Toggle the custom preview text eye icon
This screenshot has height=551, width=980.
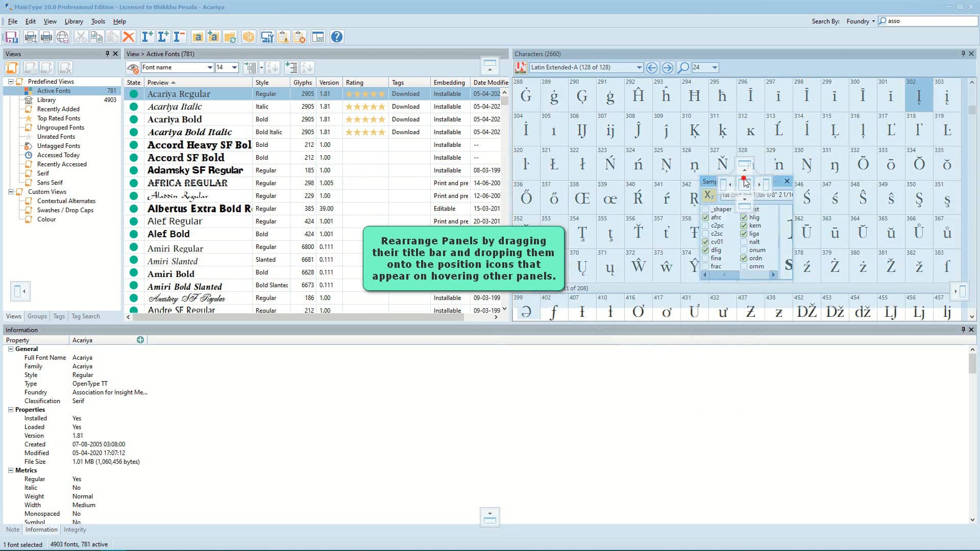(133, 67)
